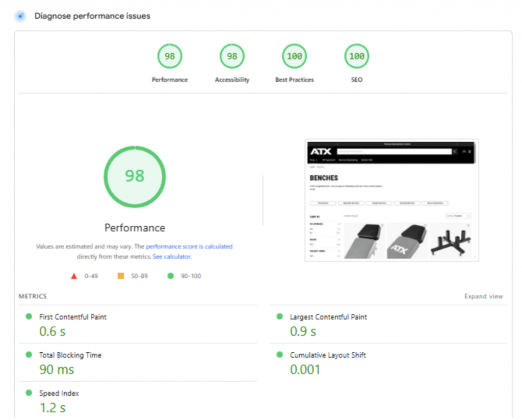Click the Performance label under top gauge
The height and width of the screenshot is (420, 522).
coord(170,80)
